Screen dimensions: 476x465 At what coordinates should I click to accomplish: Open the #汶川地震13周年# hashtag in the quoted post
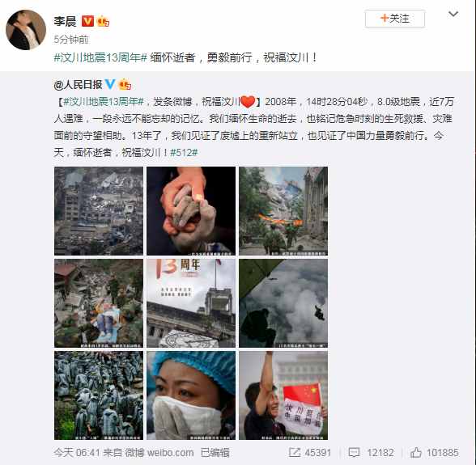[104, 102]
